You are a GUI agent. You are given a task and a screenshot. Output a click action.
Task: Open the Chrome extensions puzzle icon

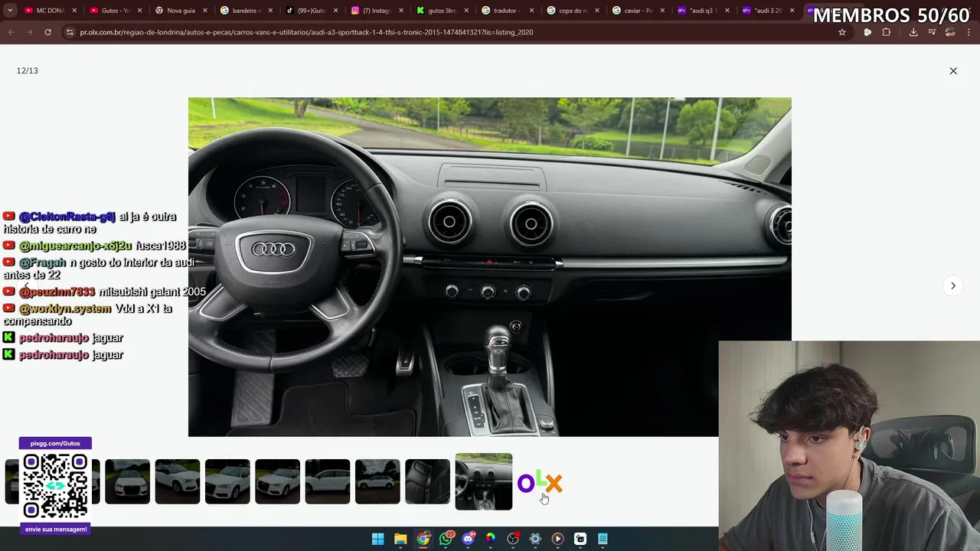887,32
